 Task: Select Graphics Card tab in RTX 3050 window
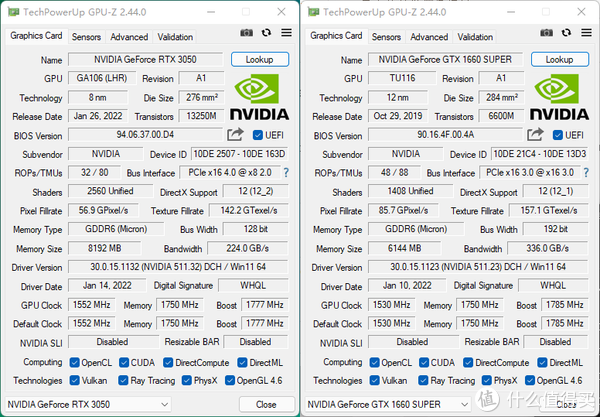(36, 36)
